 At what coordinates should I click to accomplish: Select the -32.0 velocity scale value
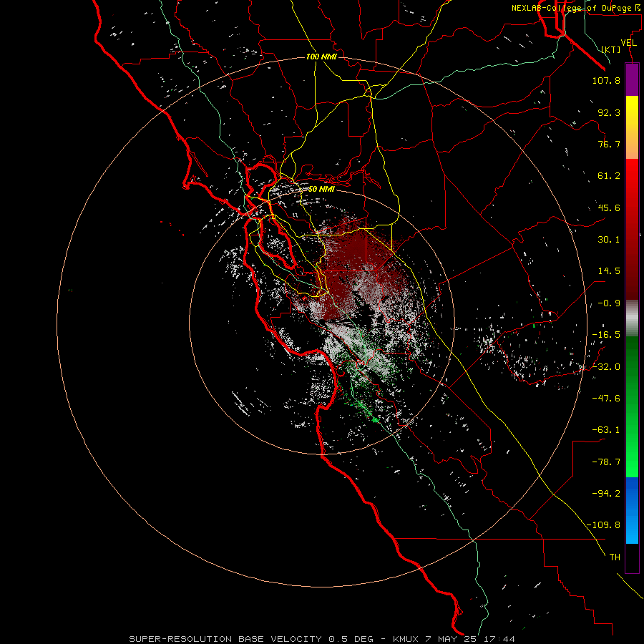click(606, 367)
